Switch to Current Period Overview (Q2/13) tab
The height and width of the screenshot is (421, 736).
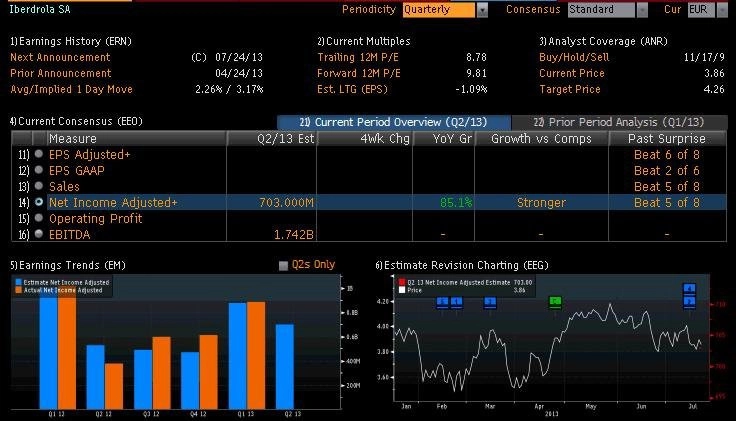(x=394, y=122)
